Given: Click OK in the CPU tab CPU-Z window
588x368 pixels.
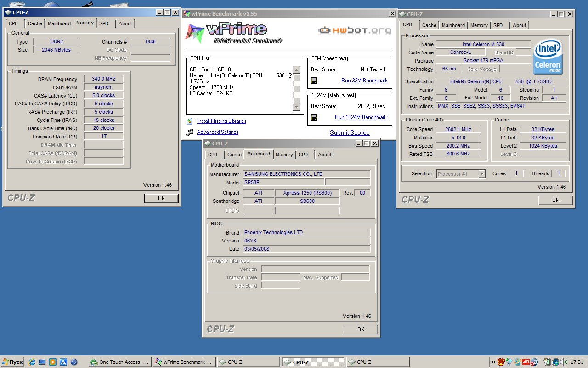Looking at the screenshot, I should tap(555, 200).
